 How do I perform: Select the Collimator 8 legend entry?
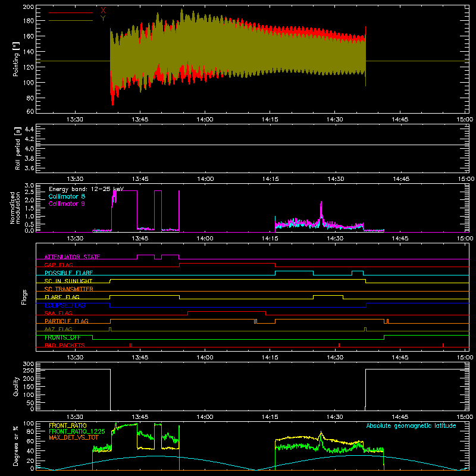coord(67,196)
